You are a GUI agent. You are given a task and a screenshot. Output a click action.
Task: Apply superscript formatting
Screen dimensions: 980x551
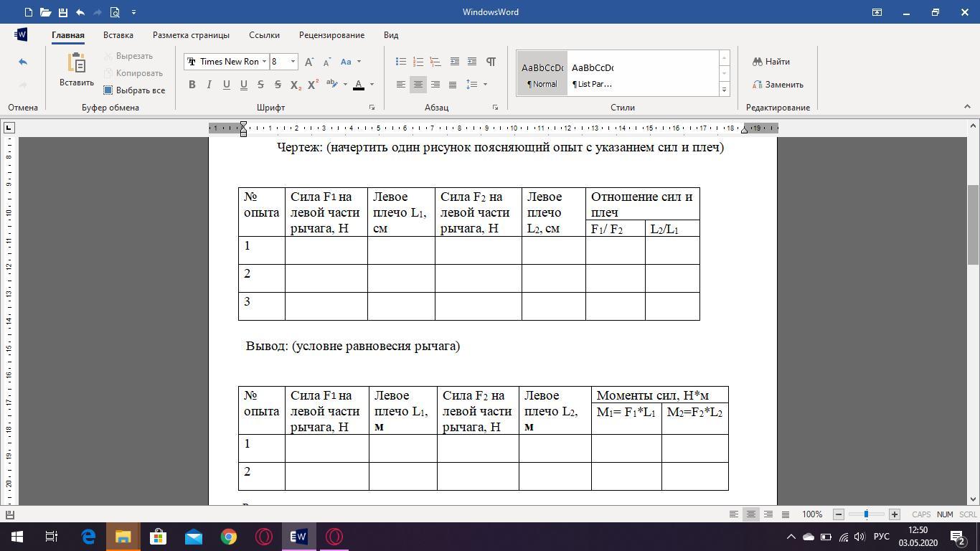point(313,85)
